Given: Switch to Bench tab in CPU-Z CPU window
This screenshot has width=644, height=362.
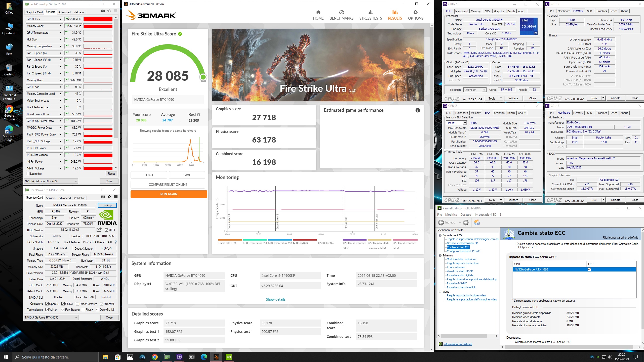Looking at the screenshot, I should click(511, 11).
